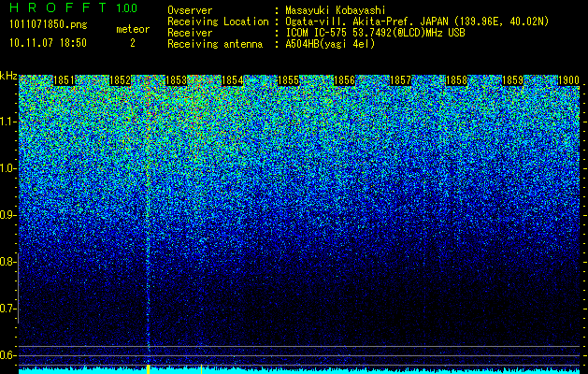This screenshot has height=374, width=588.
Task: Click the 1852 time marker
Action: [x=120, y=80]
